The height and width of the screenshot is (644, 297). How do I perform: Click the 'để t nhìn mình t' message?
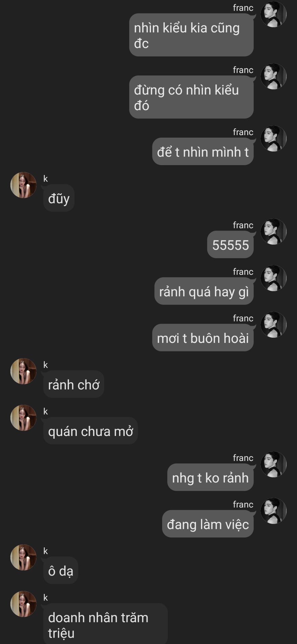click(x=203, y=152)
